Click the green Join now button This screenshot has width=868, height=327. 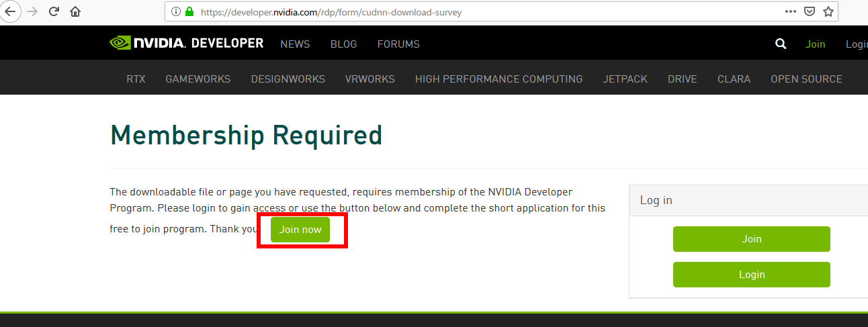click(x=300, y=230)
